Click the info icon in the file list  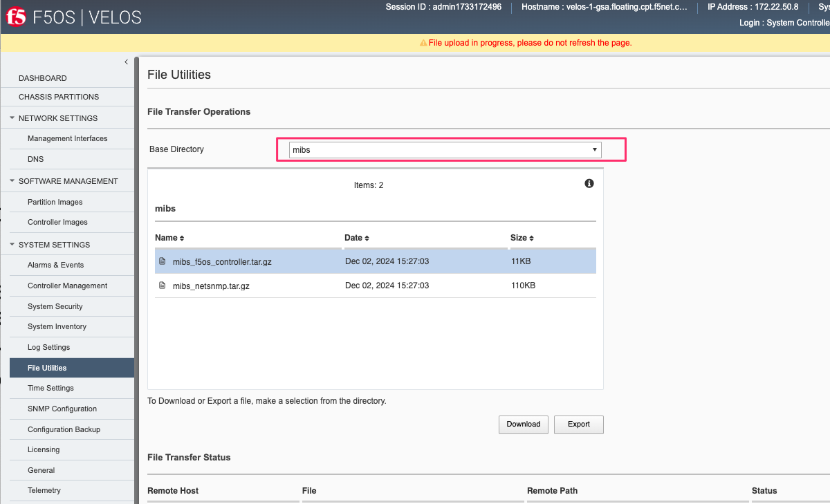pyautogui.click(x=589, y=183)
